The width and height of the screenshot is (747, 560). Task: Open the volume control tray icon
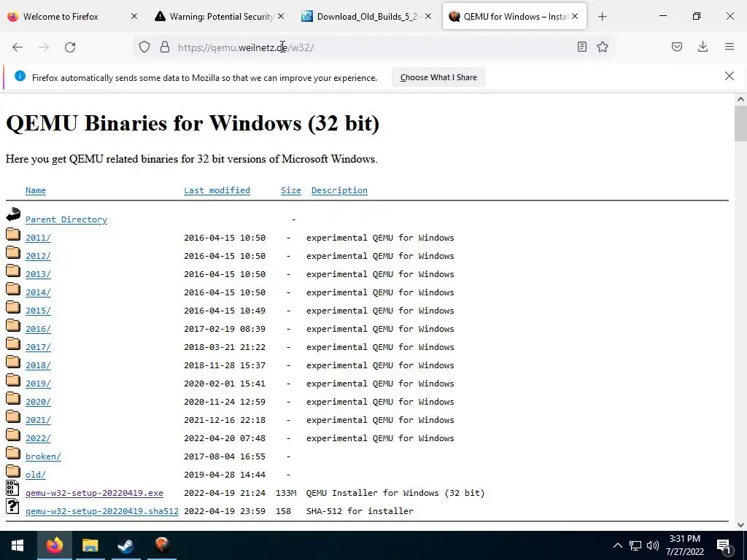[653, 545]
